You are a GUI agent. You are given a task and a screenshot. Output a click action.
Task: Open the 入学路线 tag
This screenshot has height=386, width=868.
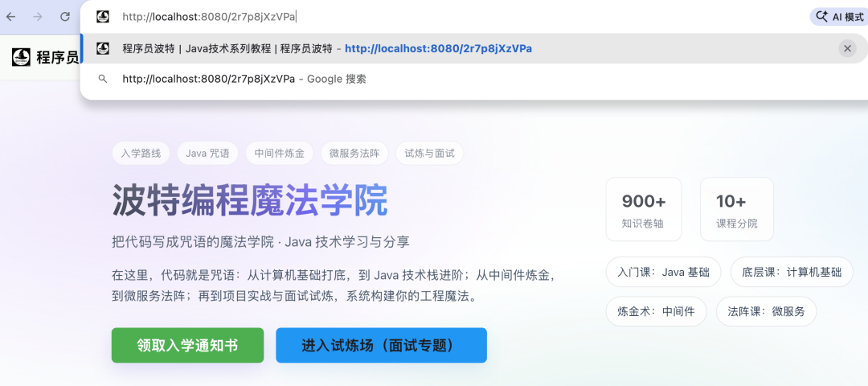(141, 154)
